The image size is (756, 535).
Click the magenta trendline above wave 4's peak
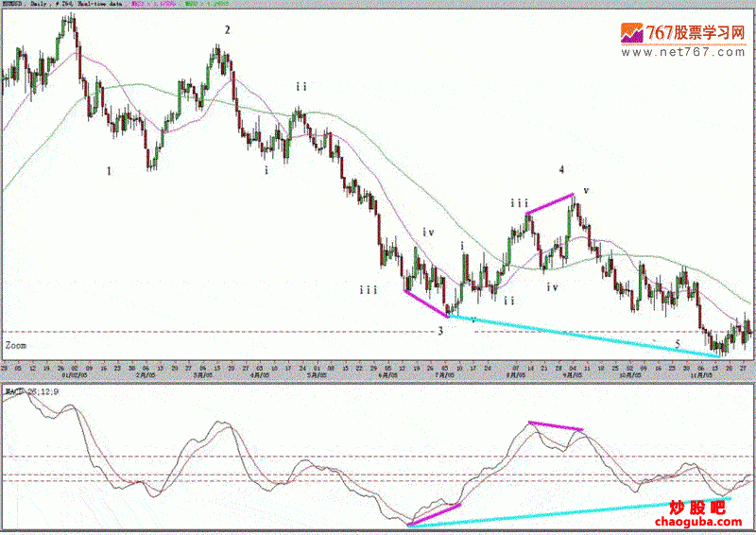[550, 203]
